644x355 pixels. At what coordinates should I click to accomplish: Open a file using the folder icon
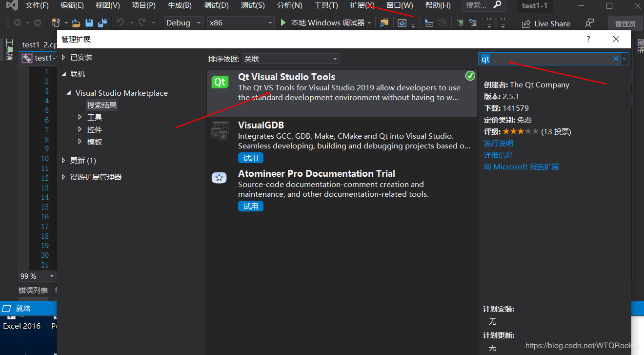76,23
